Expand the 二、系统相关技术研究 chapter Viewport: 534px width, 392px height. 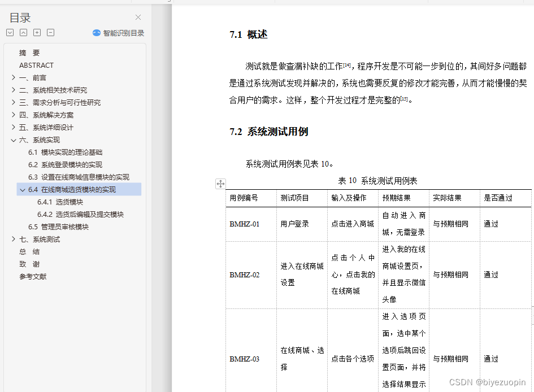coord(14,90)
